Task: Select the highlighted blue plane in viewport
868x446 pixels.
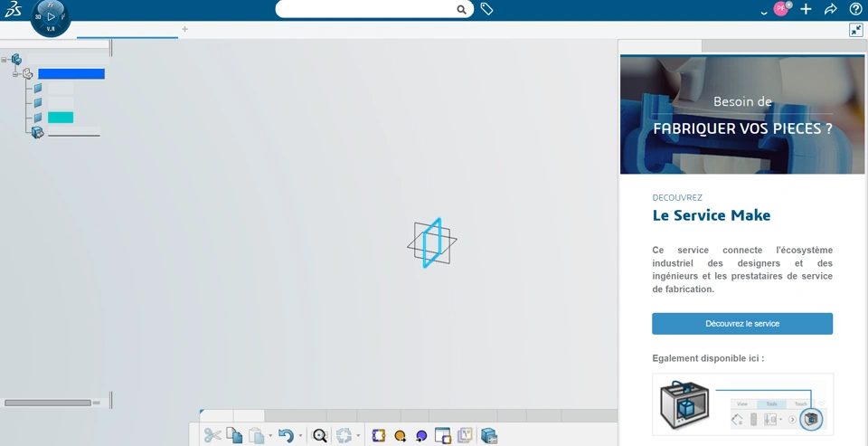Action: coord(432,242)
